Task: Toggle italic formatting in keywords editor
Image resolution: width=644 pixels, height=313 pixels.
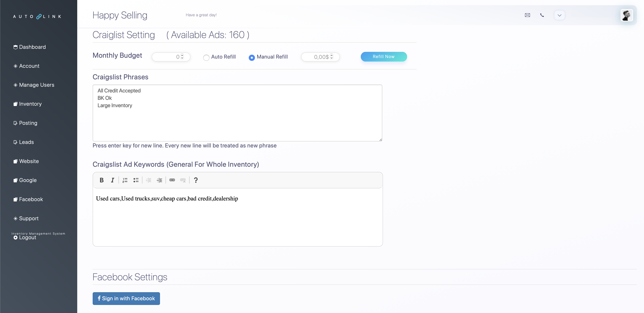Action: coord(112,180)
